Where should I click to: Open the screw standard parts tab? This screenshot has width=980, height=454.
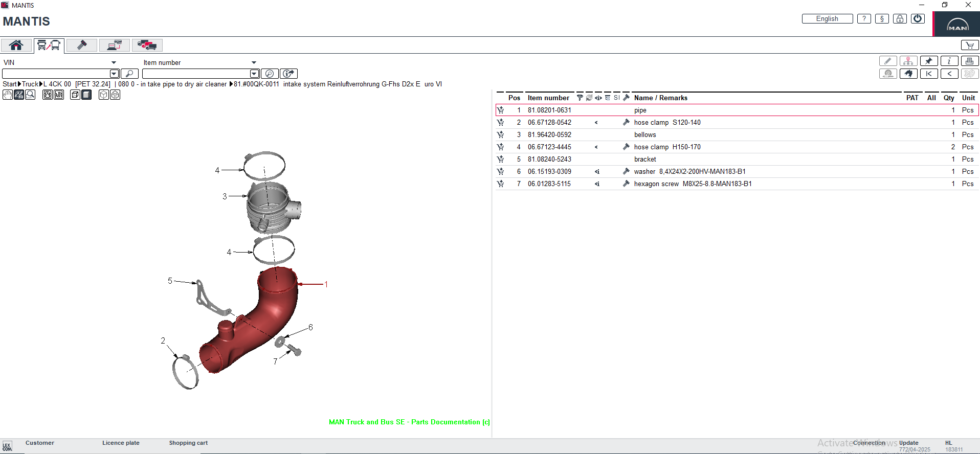coord(82,45)
